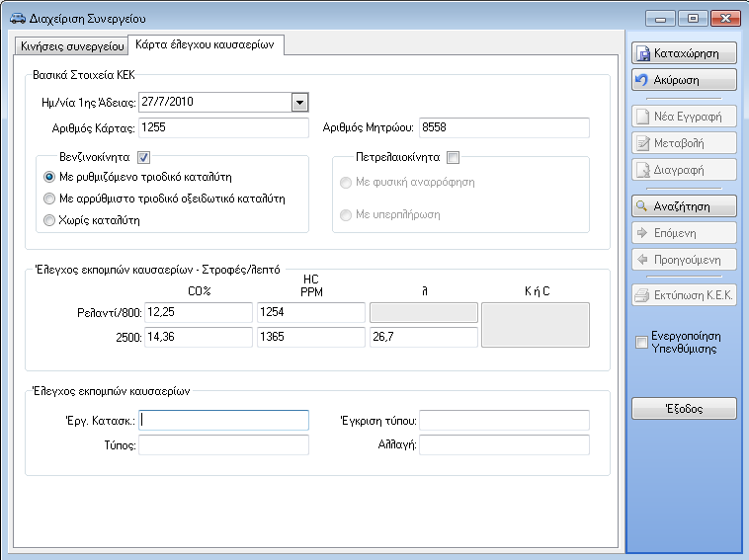Screen dimensions: 749x560
Task: Click the left arrow icon on Προηγούμενη
Action: (642, 259)
